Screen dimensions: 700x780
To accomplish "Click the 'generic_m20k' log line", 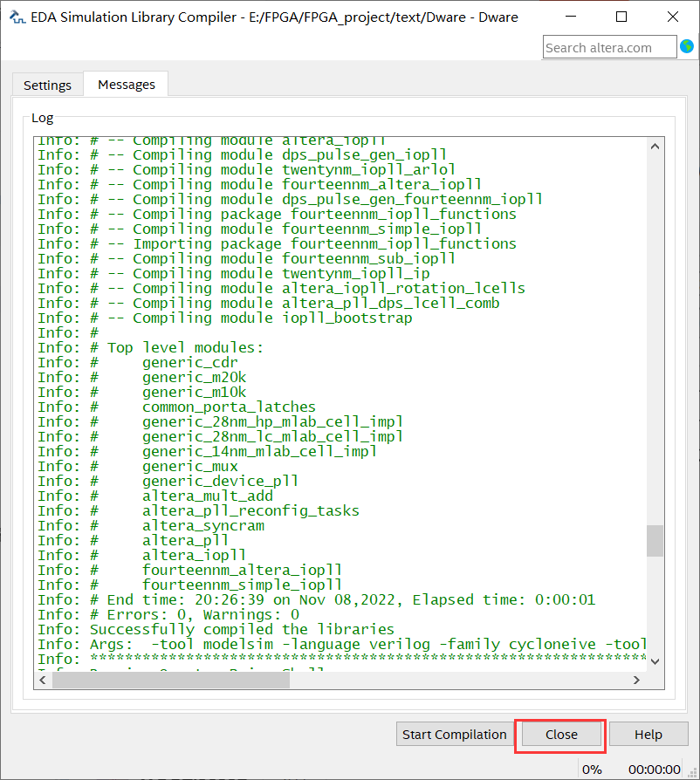I will pyautogui.click(x=142, y=377).
